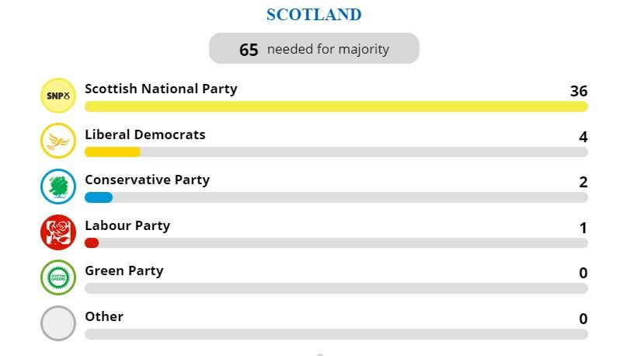This screenshot has height=356, width=644.
Task: Select the Other category label
Action: click(x=104, y=316)
